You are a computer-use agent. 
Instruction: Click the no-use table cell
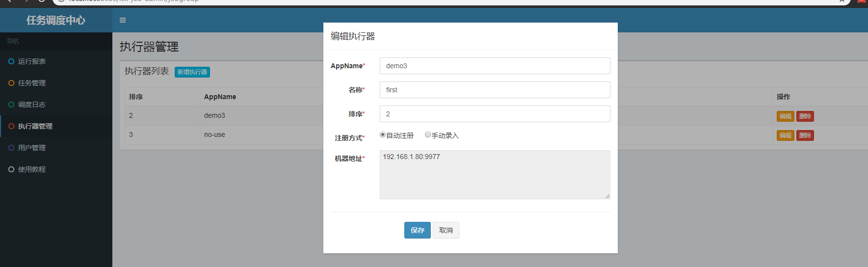214,134
